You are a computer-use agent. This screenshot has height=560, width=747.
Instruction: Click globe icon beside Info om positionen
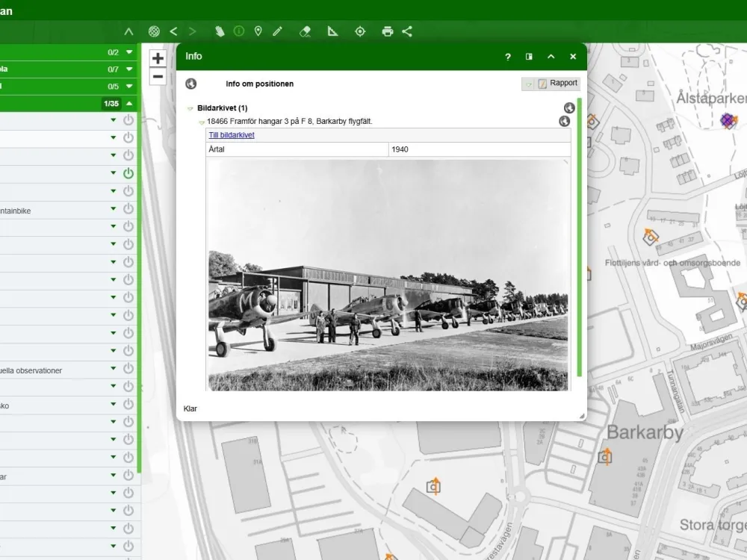[191, 84]
